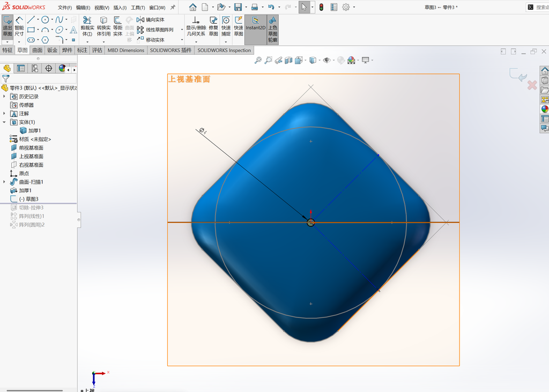
Task: Select the Ellipse sketch tool
Action: coord(59,30)
